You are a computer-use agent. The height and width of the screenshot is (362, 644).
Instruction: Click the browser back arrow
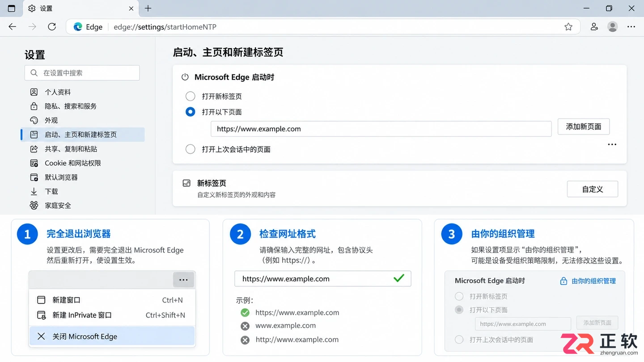click(13, 27)
